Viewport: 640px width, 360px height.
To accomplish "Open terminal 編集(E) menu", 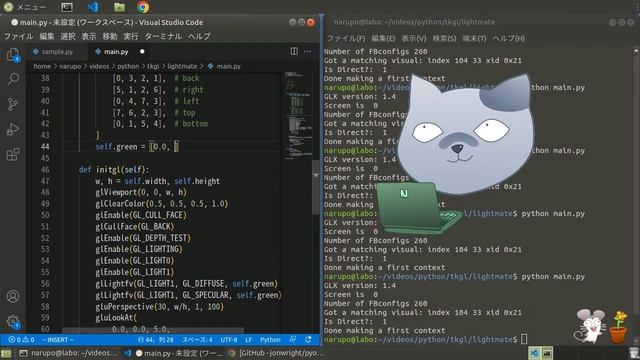I will 383,38.
